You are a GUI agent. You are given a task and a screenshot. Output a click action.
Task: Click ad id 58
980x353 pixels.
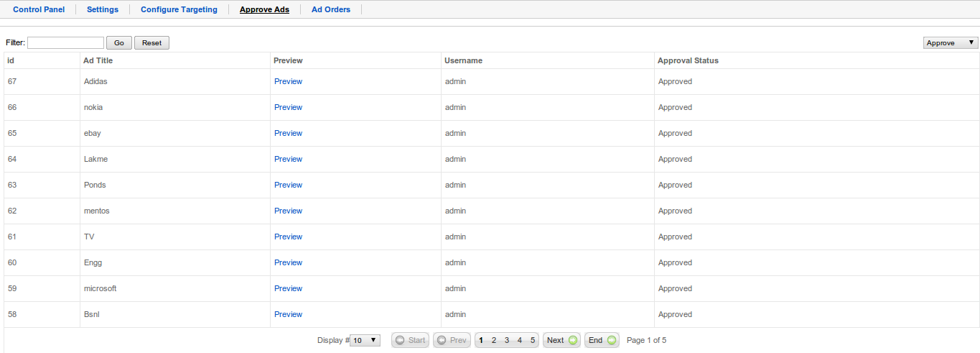tap(12, 314)
